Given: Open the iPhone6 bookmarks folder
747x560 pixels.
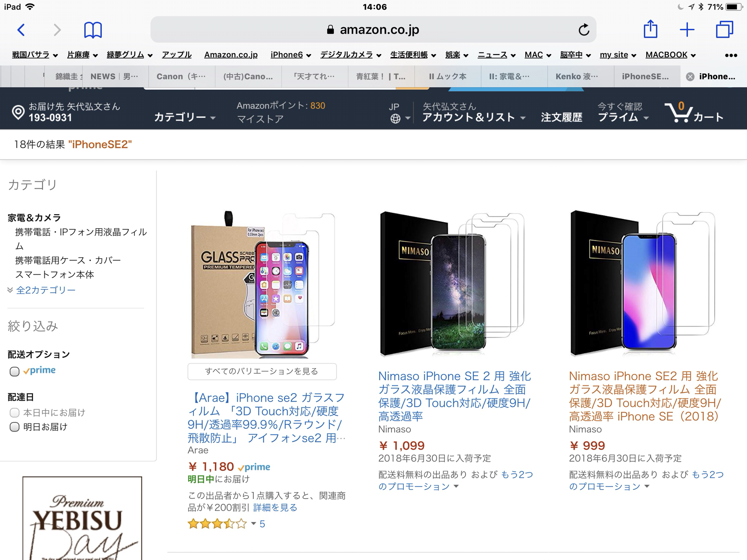Looking at the screenshot, I should [x=291, y=55].
